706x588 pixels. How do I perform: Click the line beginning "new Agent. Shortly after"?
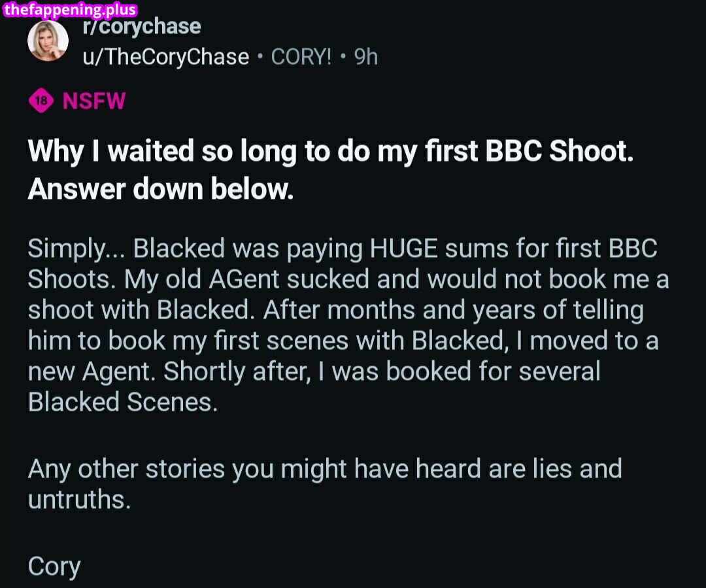click(x=314, y=372)
